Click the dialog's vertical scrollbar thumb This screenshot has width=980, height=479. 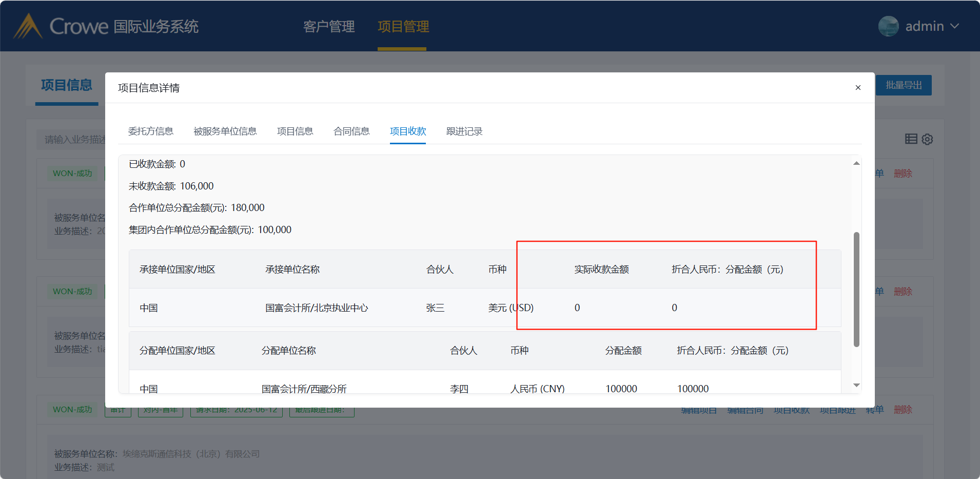[856, 290]
